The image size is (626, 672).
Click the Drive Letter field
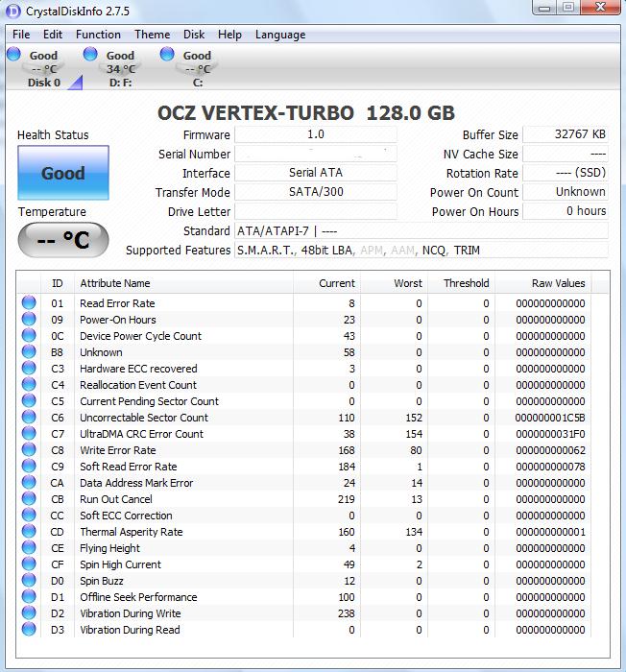[316, 211]
